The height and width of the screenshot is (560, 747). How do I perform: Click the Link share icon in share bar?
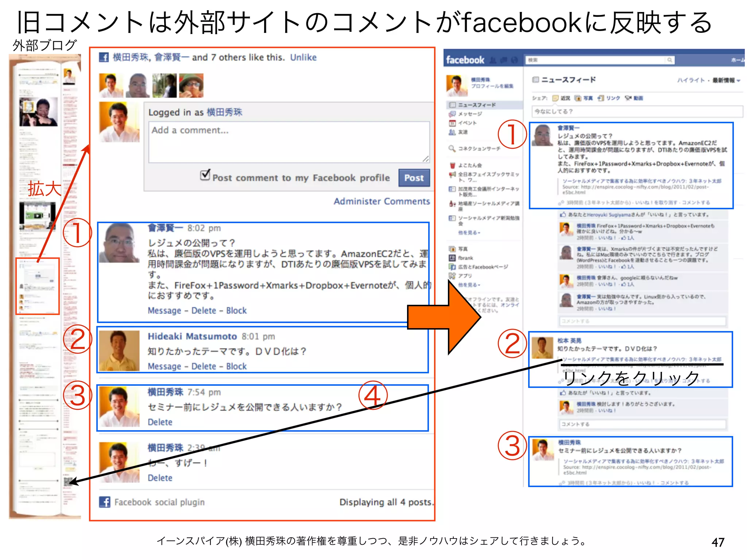601,98
